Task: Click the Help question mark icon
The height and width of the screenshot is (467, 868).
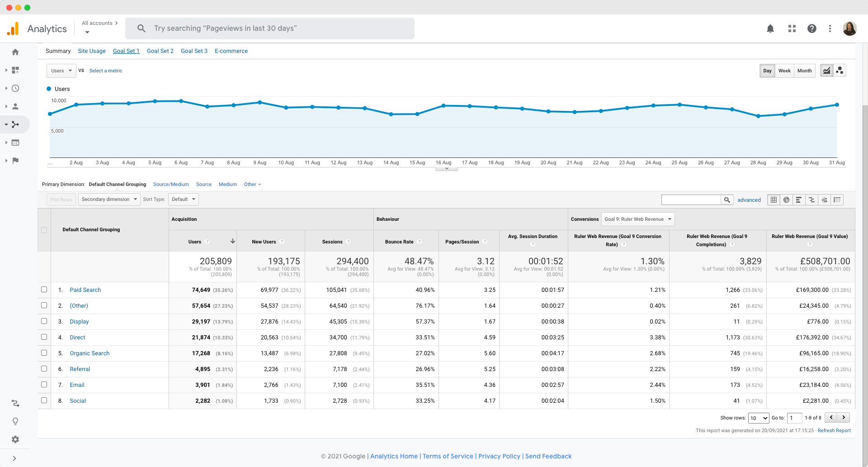Action: 812,29
